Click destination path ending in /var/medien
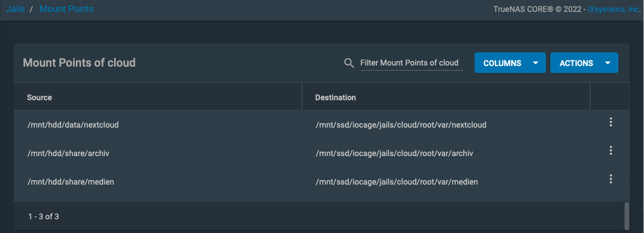The height and width of the screenshot is (233, 644). (x=396, y=182)
